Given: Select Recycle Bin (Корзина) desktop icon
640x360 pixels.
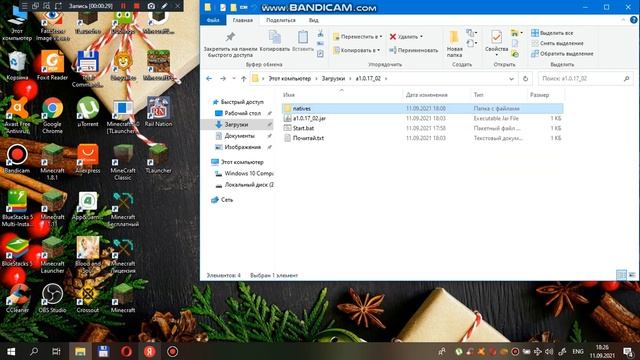Looking at the screenshot, I should point(17,65).
